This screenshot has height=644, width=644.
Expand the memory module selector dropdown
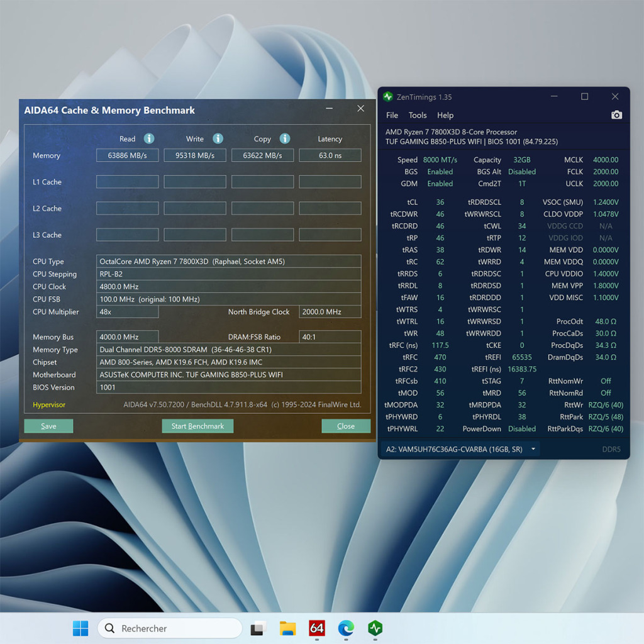(x=533, y=449)
